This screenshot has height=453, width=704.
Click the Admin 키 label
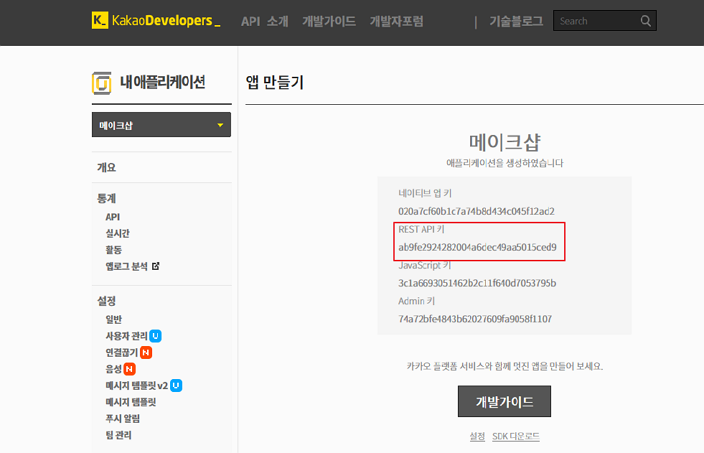pyautogui.click(x=416, y=301)
